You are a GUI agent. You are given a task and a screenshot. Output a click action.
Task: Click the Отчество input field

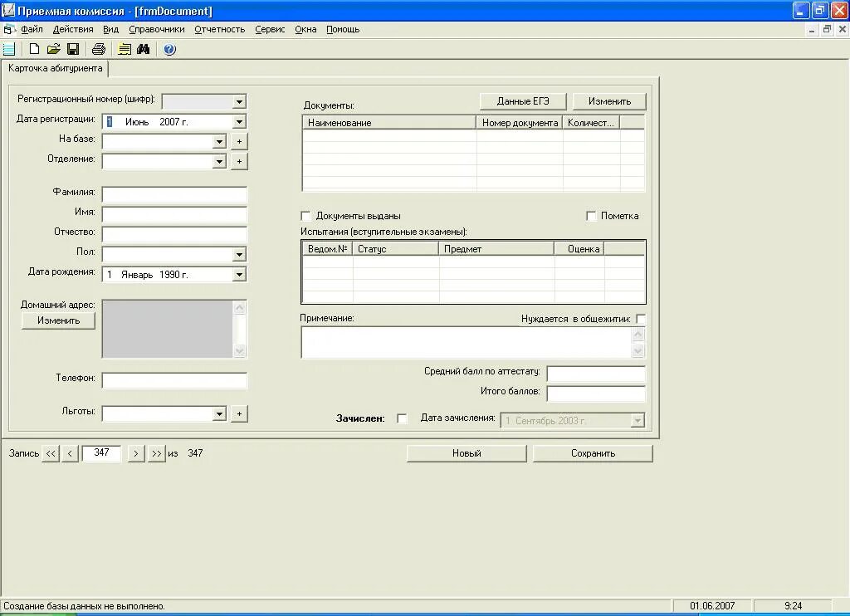(x=174, y=234)
